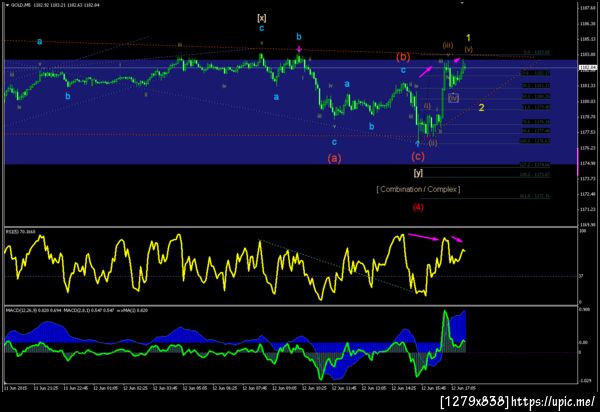
Task: Click the chart shift triangle marker at top
Action: tap(462, 3)
